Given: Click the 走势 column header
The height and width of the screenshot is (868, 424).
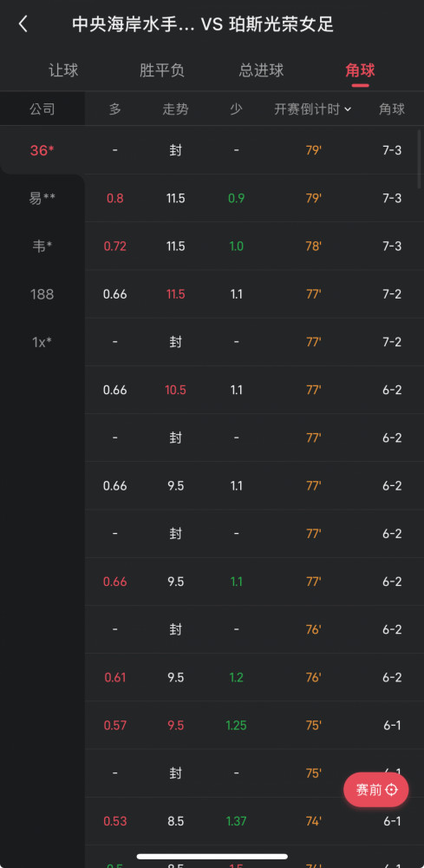Looking at the screenshot, I should (175, 109).
